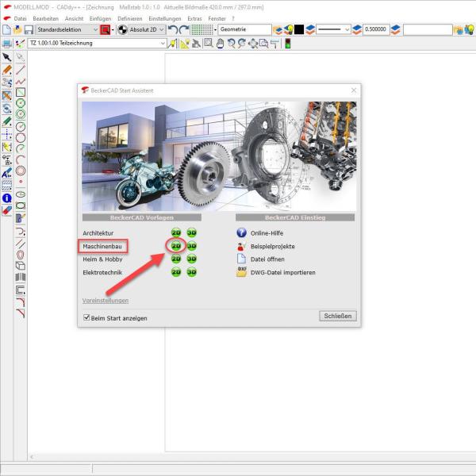Click the black color swatch
This screenshot has height=476, width=476.
click(x=299, y=30)
